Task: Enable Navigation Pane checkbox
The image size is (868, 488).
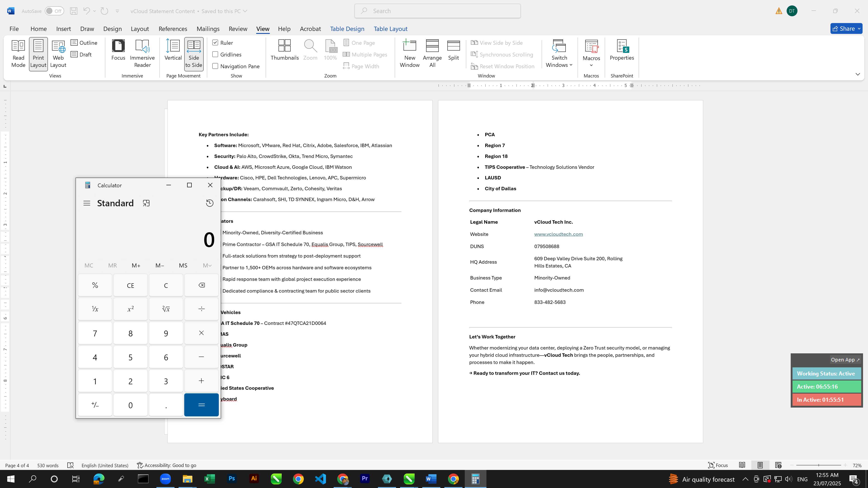Action: point(215,66)
